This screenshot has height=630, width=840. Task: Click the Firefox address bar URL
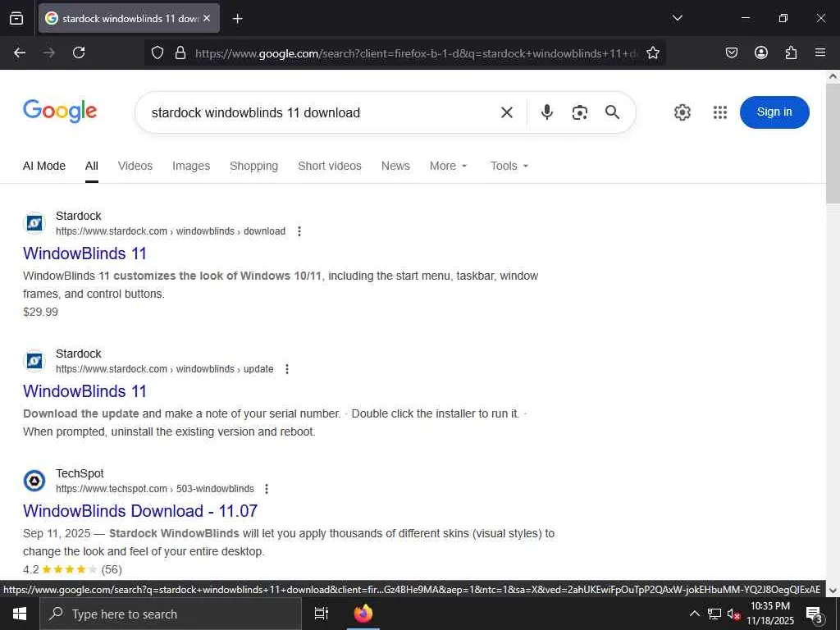tap(416, 53)
